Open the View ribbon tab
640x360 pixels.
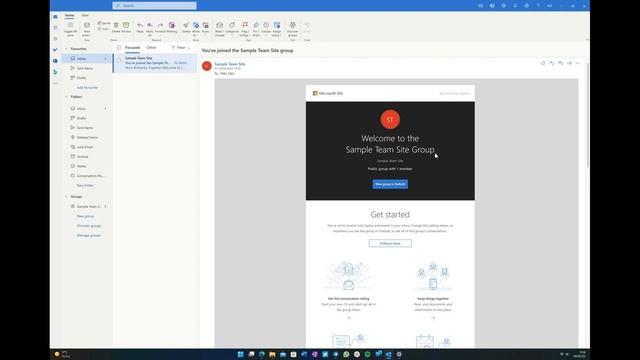point(85,15)
